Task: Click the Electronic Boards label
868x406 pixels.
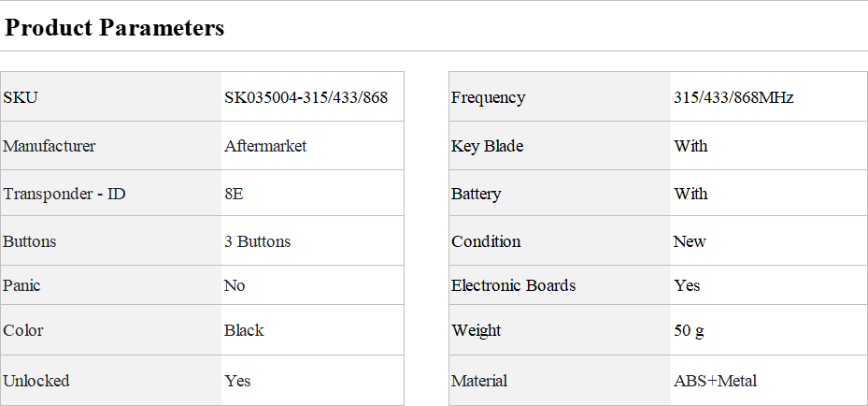Action: (513, 285)
